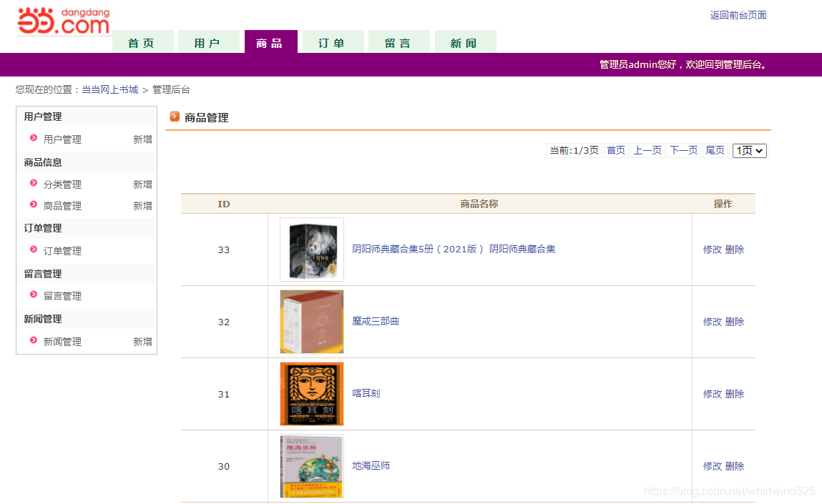This screenshot has height=504, width=822.
Task: Open the 新闻 navigation tab
Action: 465,42
